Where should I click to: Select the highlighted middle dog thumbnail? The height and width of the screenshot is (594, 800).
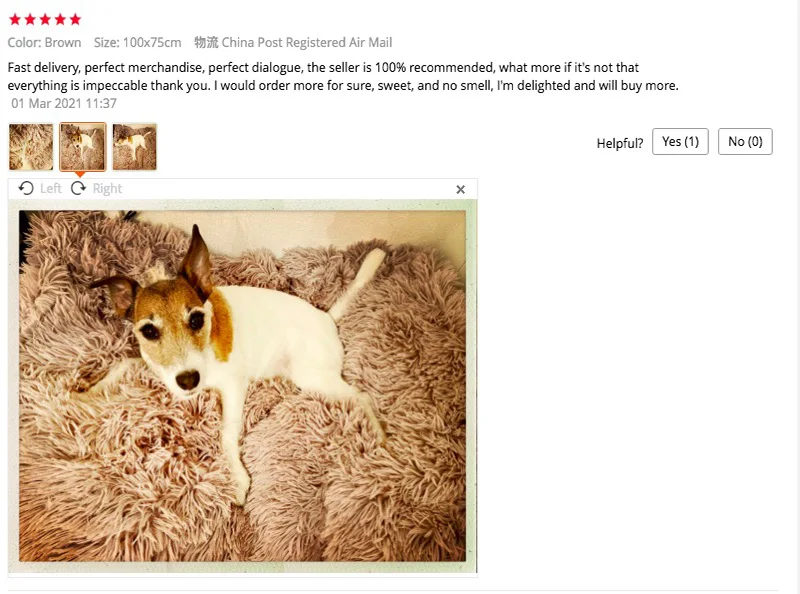(83, 146)
